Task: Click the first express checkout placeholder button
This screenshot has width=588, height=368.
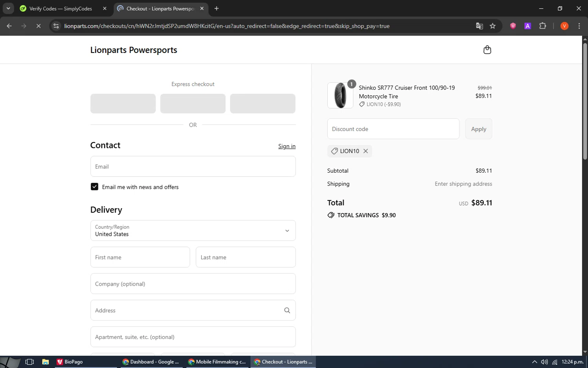Action: [123, 104]
